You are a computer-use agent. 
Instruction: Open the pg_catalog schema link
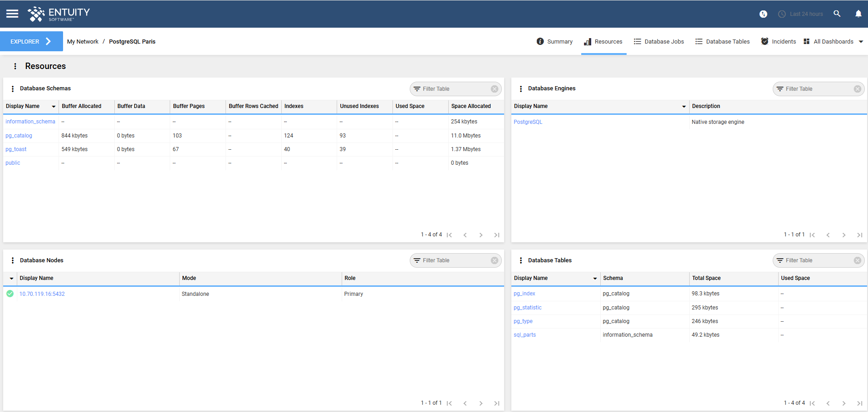[19, 136]
